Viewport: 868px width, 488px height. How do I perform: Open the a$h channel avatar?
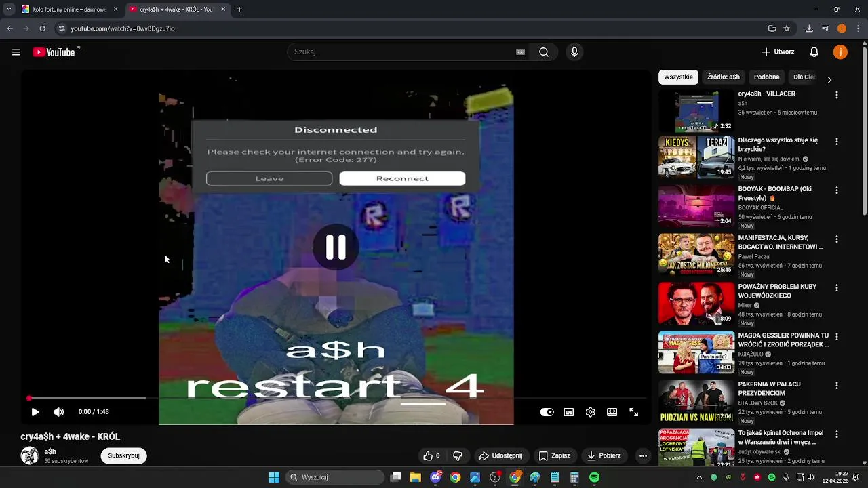30,455
